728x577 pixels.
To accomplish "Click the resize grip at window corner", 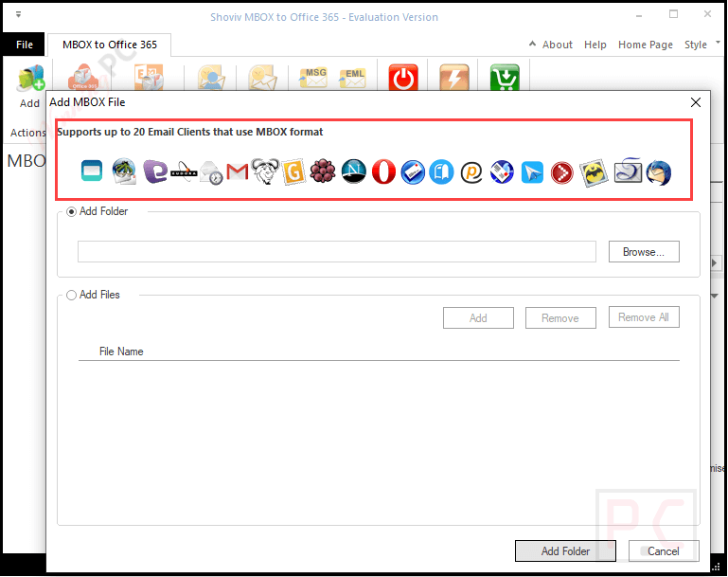I will (x=716, y=567).
